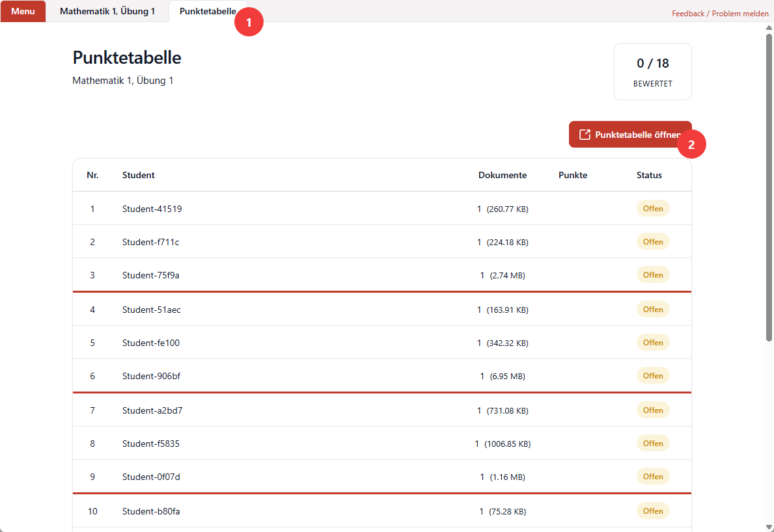Screen dimensions: 774x532
Task: Switch to the Mathematik 1, Übung 1 tab
Action: pos(107,11)
